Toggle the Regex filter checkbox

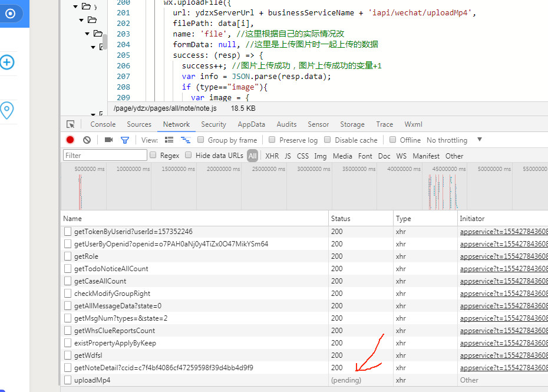click(x=153, y=156)
